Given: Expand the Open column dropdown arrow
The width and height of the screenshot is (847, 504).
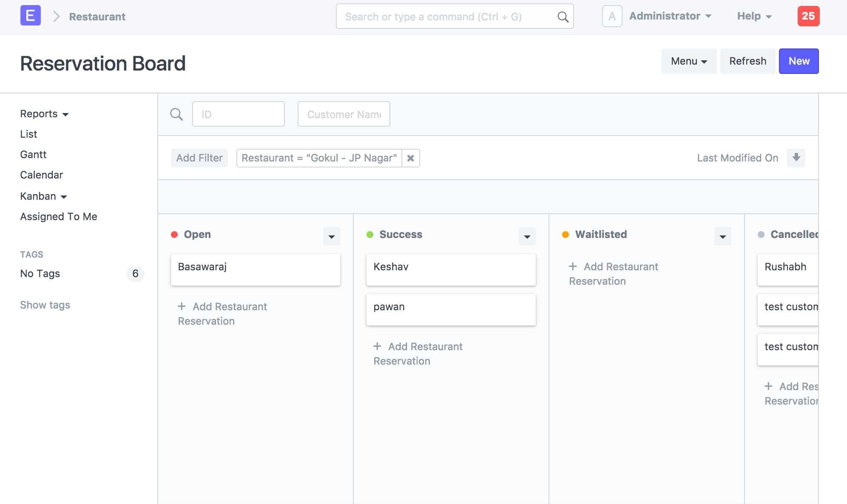Looking at the screenshot, I should point(332,236).
